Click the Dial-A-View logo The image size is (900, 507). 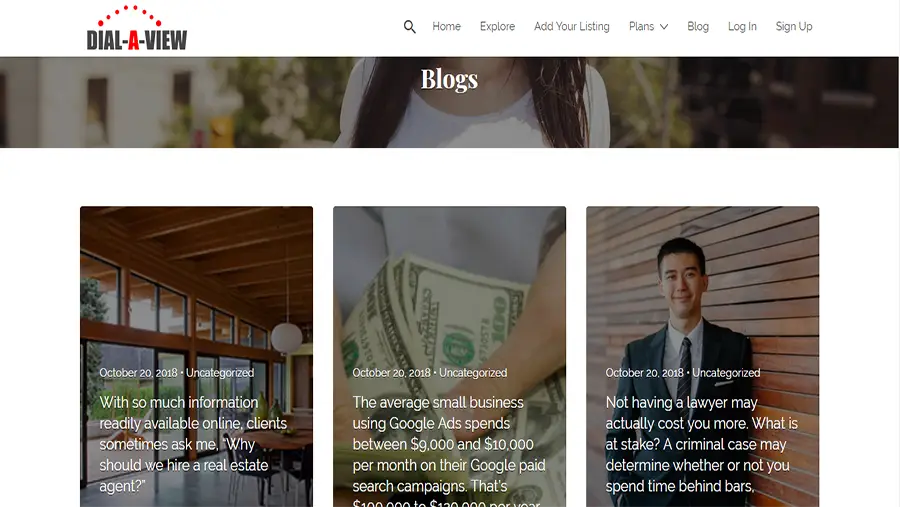click(x=137, y=28)
